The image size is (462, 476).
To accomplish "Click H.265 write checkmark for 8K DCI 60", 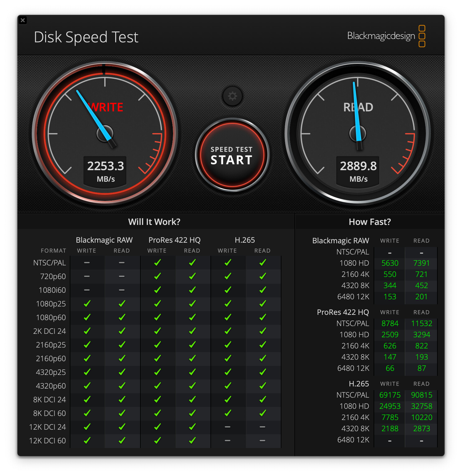I will (x=228, y=413).
